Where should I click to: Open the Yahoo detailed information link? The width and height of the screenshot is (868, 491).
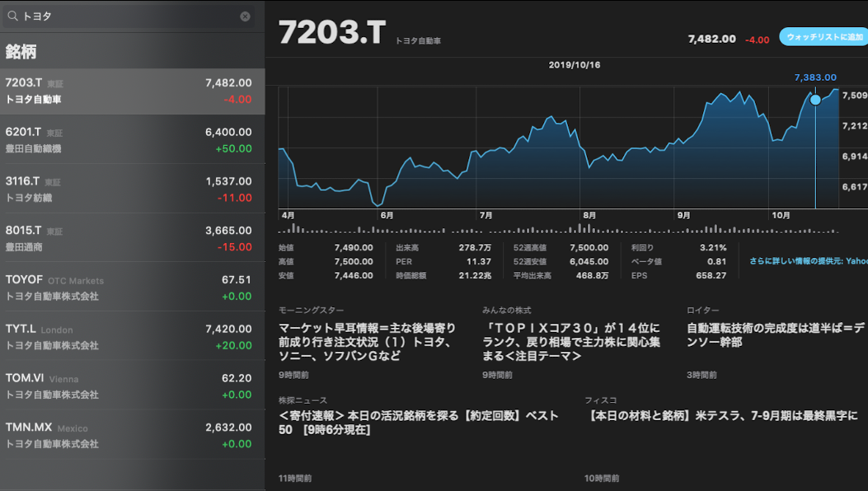809,260
